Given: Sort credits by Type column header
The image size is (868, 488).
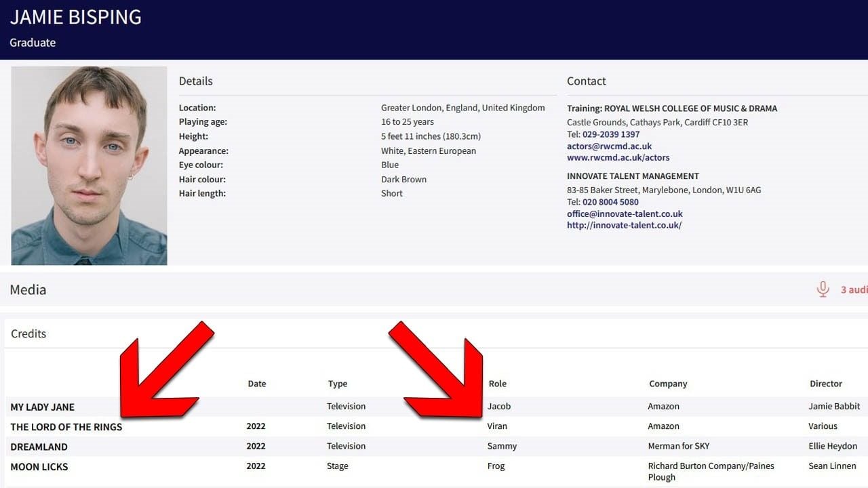Looking at the screenshot, I should pyautogui.click(x=337, y=384).
